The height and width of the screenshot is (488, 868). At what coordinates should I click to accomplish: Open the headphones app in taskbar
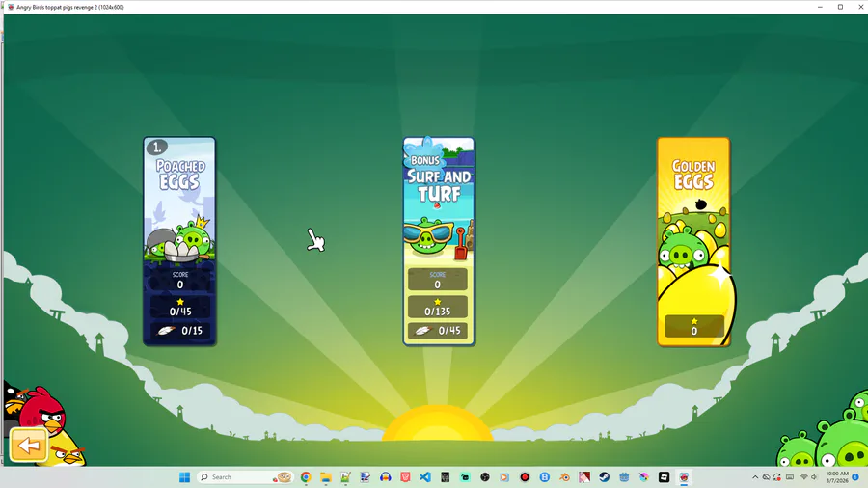click(385, 477)
